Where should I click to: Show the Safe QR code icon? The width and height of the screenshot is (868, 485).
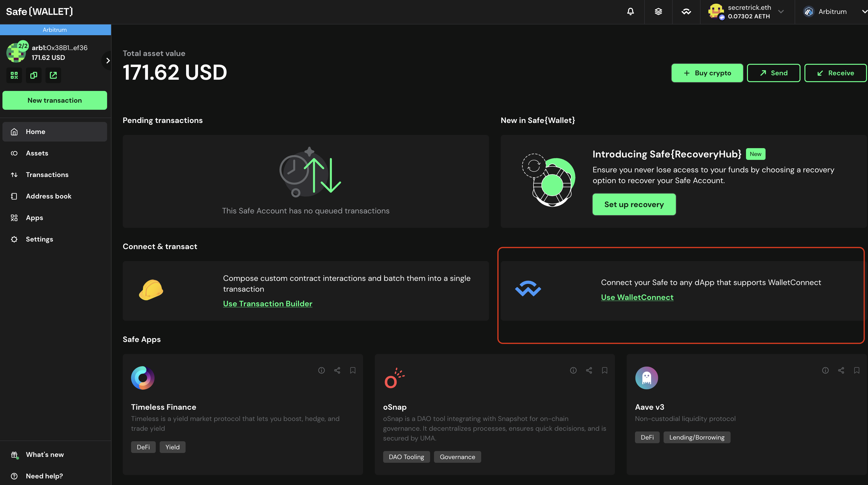(14, 75)
